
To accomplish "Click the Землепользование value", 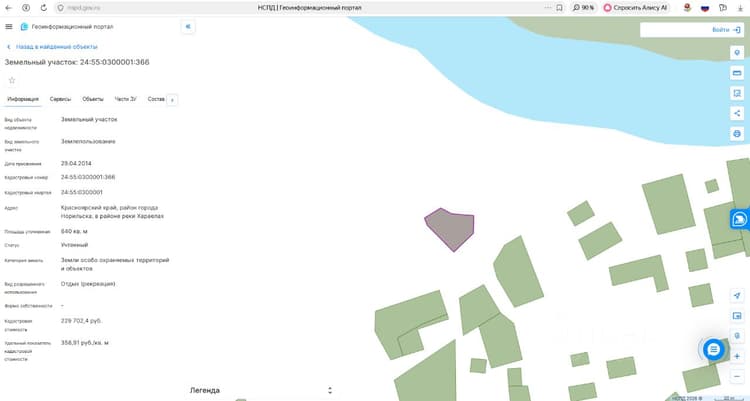I will click(88, 142).
